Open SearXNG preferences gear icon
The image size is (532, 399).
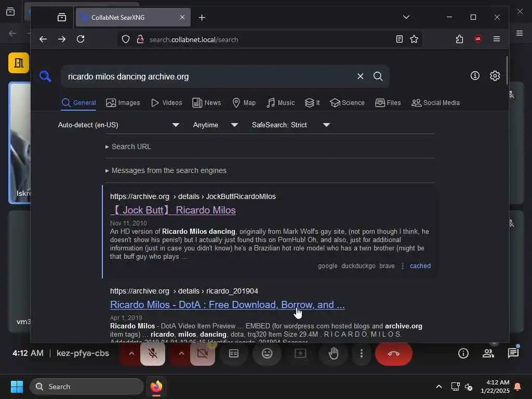(x=495, y=76)
